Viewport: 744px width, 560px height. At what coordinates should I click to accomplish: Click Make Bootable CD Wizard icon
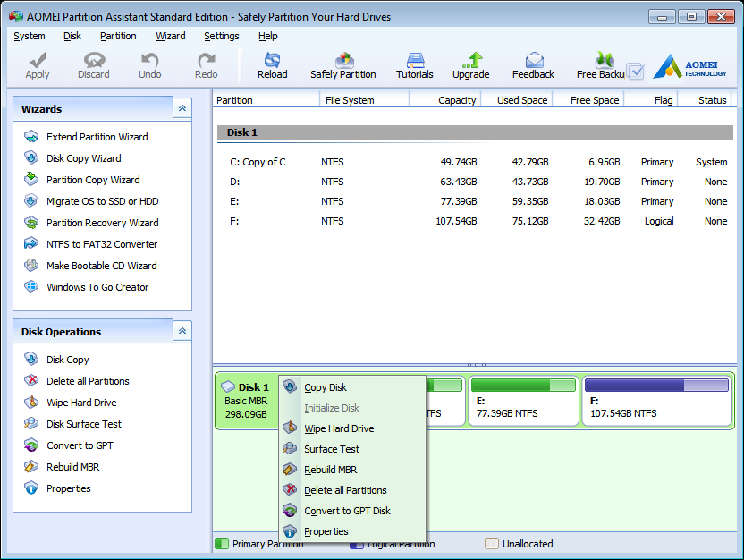coord(31,266)
